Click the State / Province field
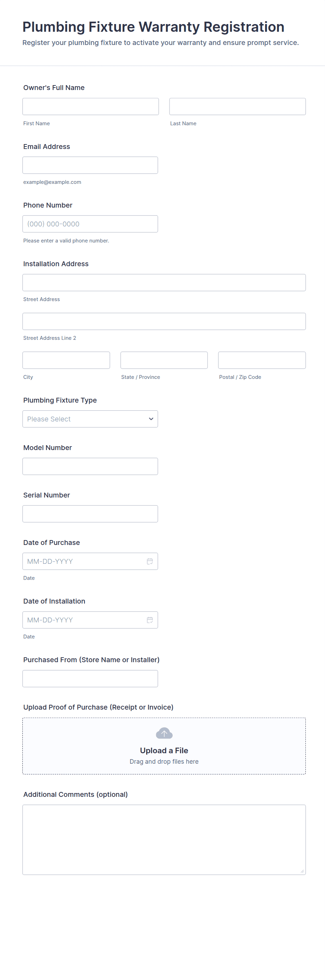 coord(164,360)
